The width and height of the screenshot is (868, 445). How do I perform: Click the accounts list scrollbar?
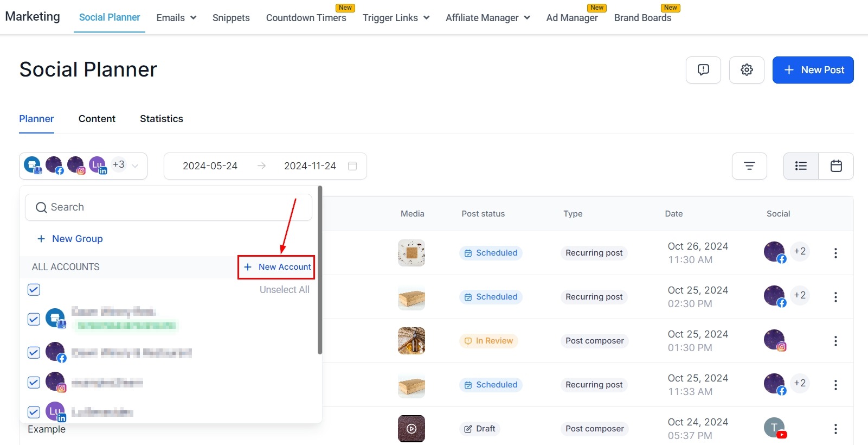pyautogui.click(x=320, y=271)
